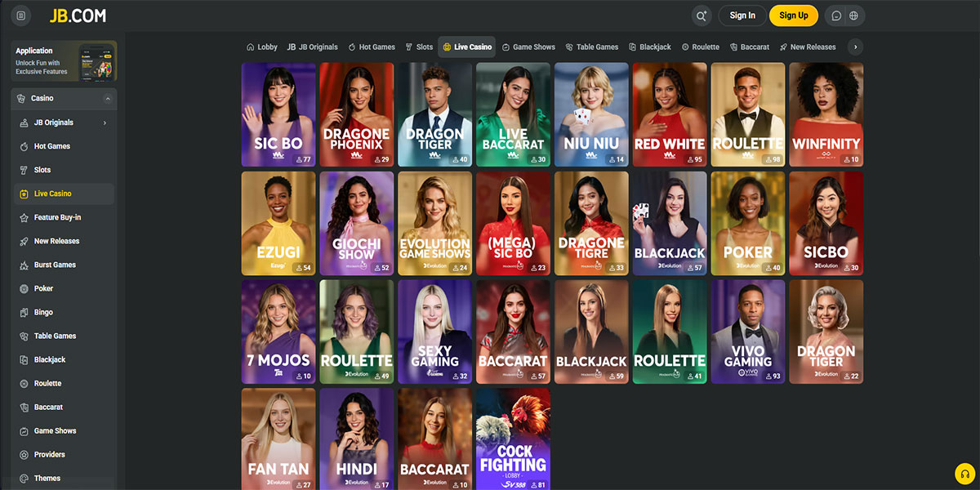Click the hamburger menu icon beside the logo
This screenshot has width=980, height=490.
[20, 16]
